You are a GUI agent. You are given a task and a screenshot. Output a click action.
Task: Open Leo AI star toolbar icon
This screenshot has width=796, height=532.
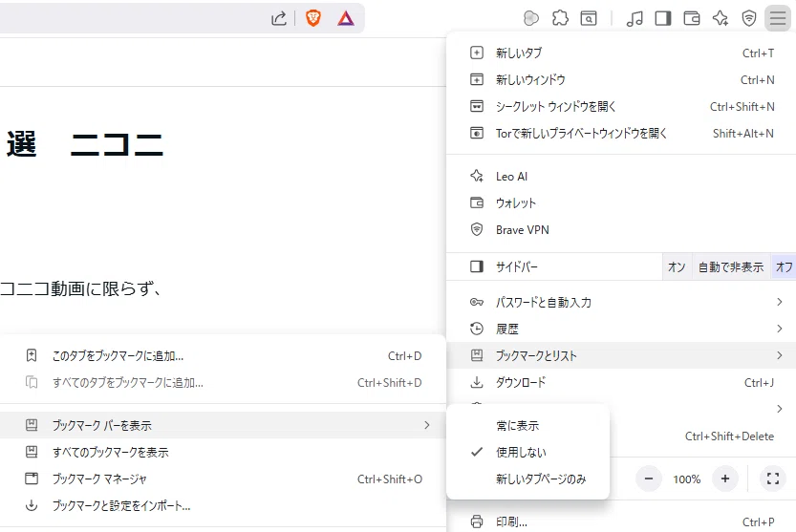pyautogui.click(x=721, y=19)
